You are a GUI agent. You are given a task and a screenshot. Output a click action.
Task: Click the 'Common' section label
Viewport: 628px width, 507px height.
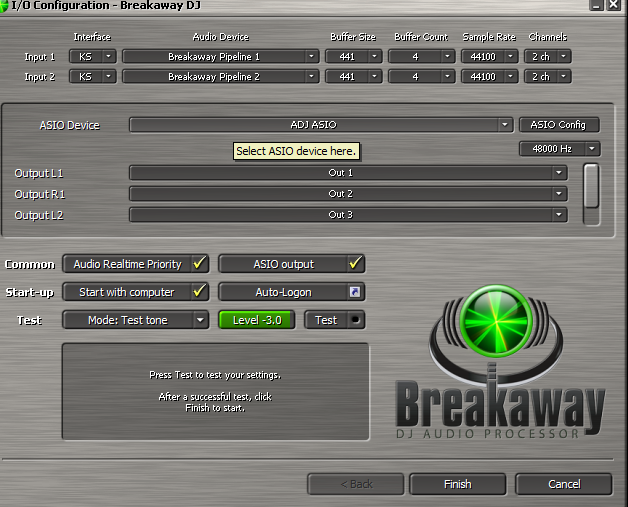[30, 264]
